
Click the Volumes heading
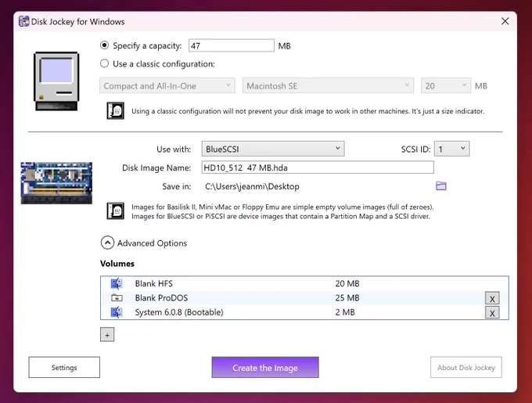pyautogui.click(x=117, y=264)
